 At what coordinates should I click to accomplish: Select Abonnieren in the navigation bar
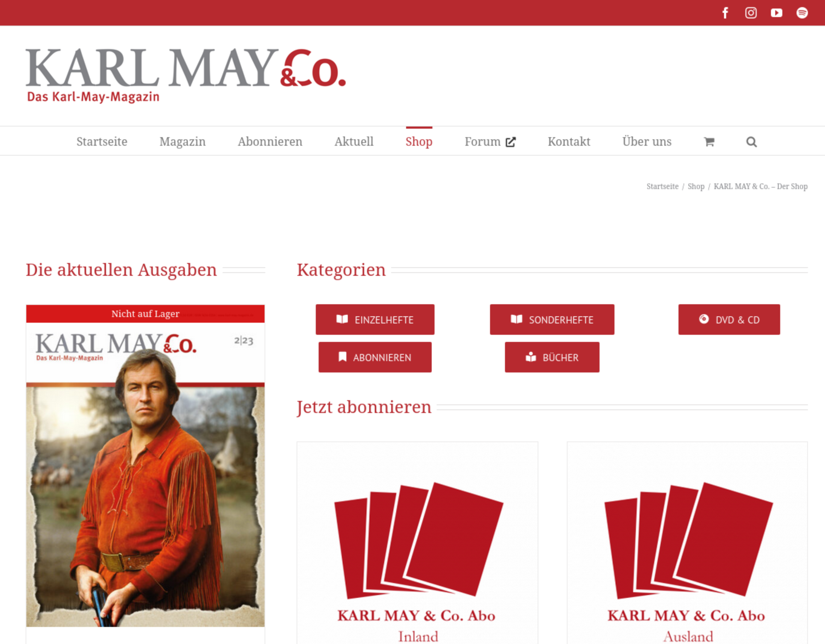point(270,141)
